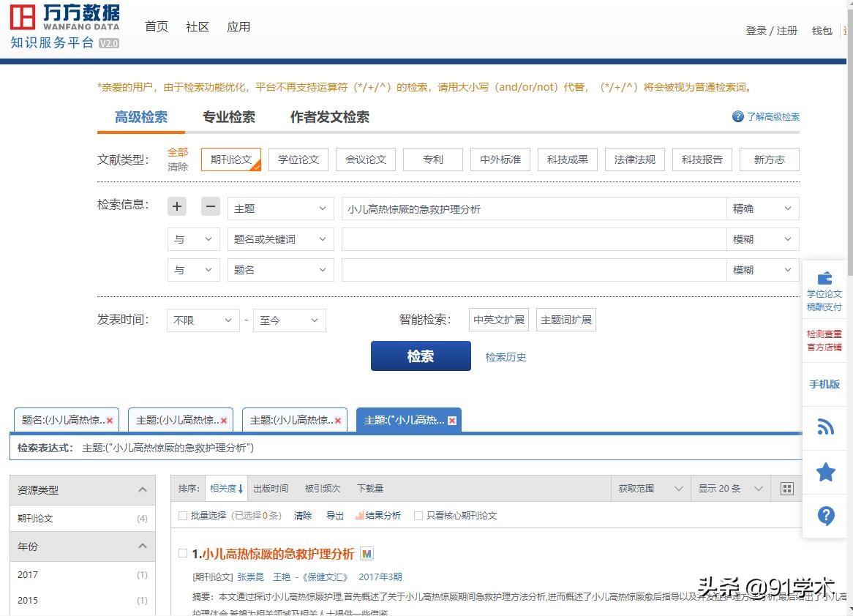Sort results by 相关度 with arrow indicator
The image size is (853, 616).
coord(225,488)
